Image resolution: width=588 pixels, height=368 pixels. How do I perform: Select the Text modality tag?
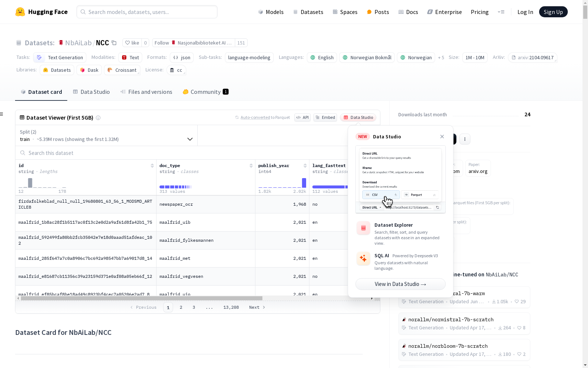pos(130,57)
